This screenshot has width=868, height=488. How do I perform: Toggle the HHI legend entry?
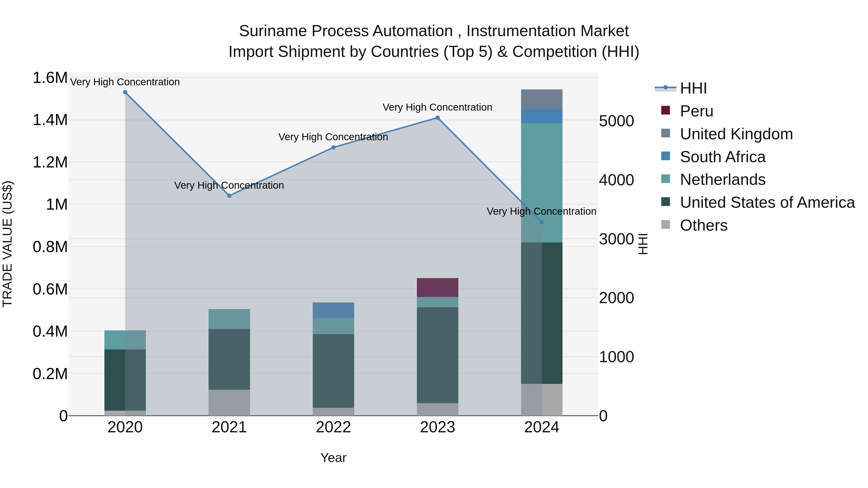coord(681,88)
